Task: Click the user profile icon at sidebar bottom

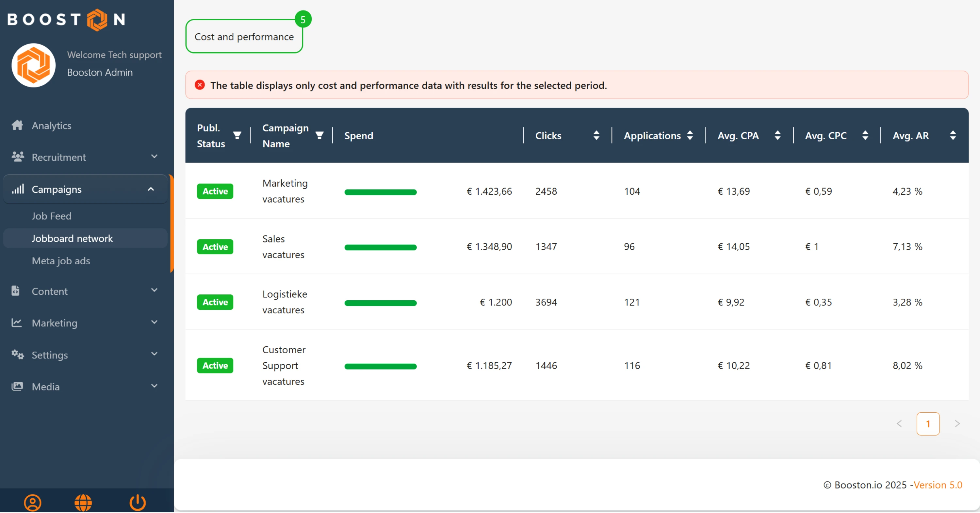Action: (32, 502)
